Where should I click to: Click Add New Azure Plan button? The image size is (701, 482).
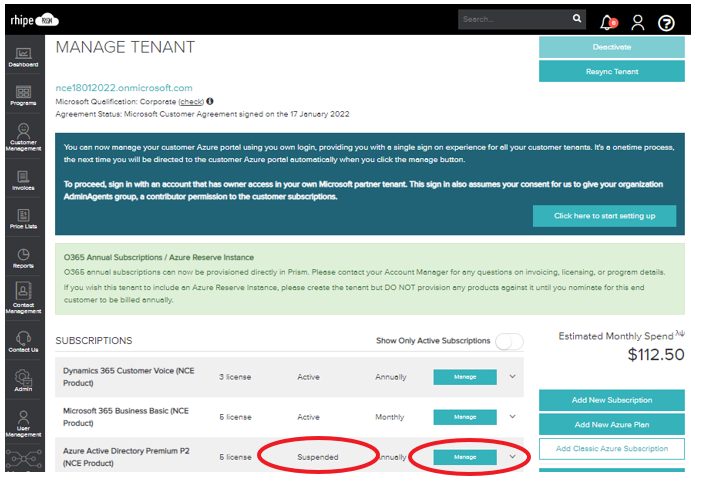tap(612, 424)
